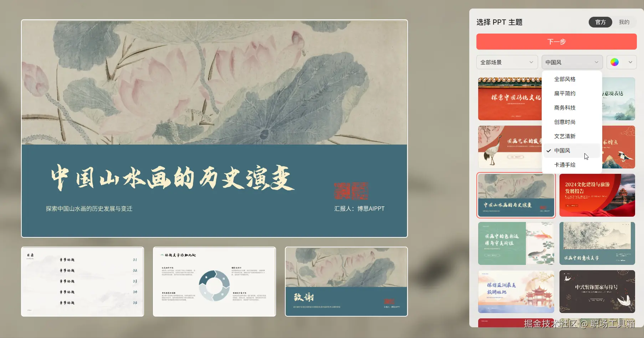Screen dimensions: 644x338
Task: Open the 中国风 style filter dropdown
Action: point(571,62)
